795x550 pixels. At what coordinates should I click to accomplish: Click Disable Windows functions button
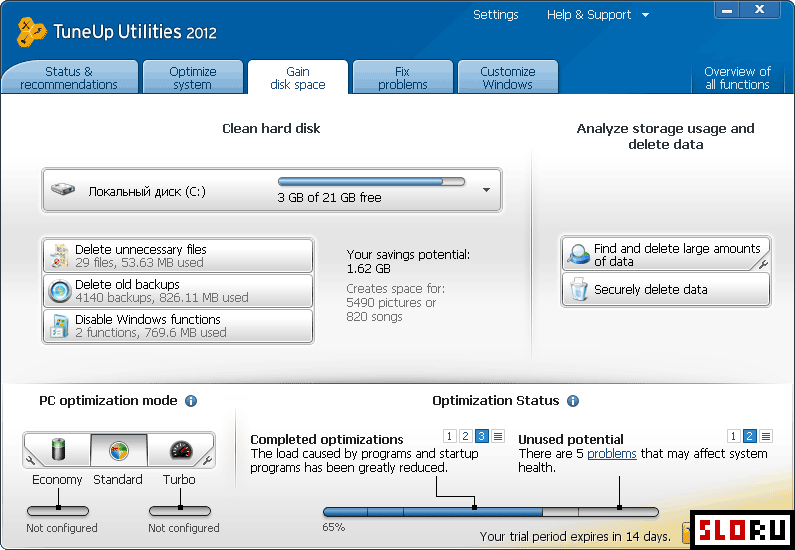[x=178, y=326]
